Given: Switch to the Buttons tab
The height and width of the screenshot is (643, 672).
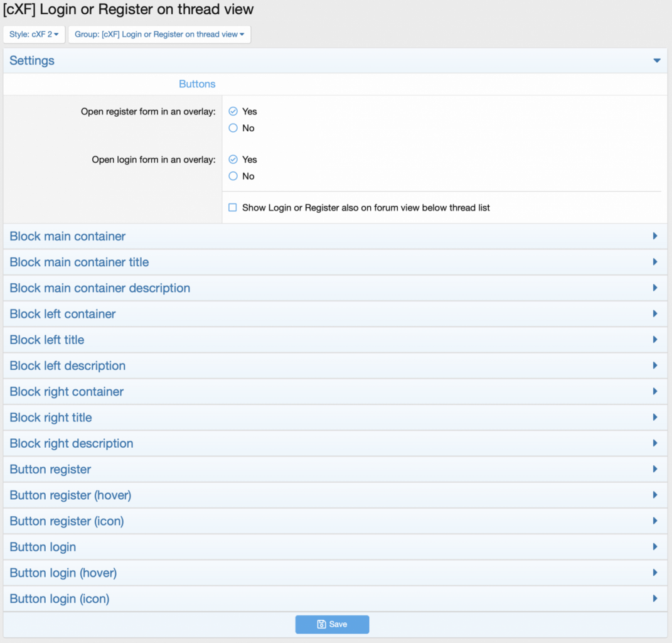Looking at the screenshot, I should coord(197,84).
